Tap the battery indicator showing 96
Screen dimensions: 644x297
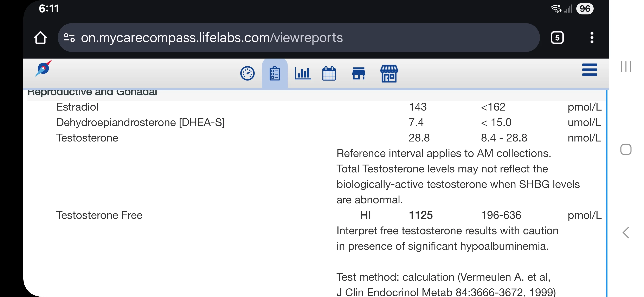pos(585,9)
